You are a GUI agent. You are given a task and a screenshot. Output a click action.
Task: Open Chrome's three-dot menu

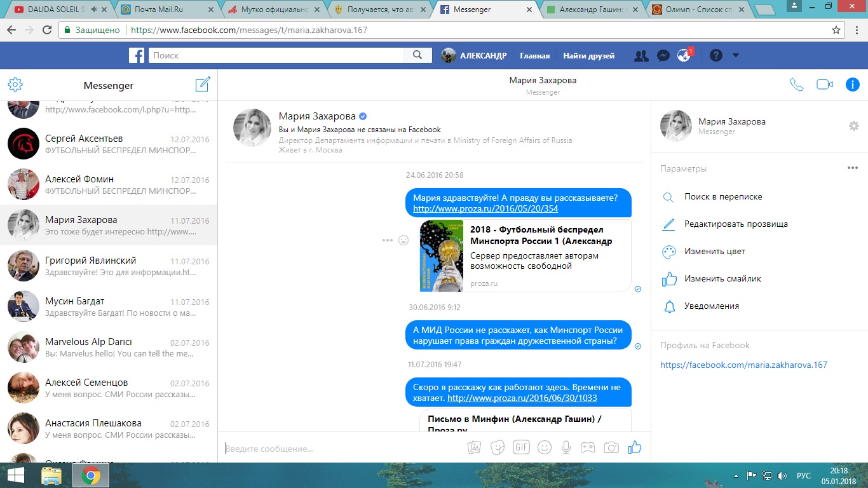(x=856, y=30)
